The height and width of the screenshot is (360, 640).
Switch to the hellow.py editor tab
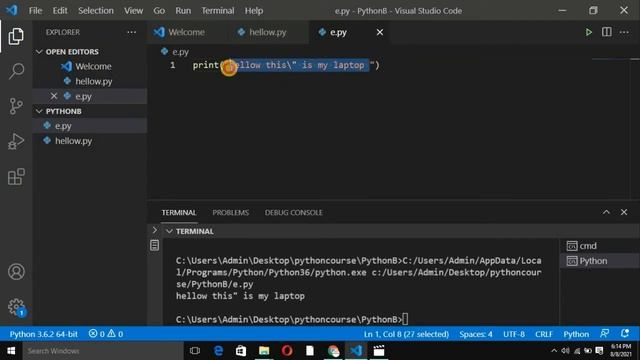pos(267,32)
